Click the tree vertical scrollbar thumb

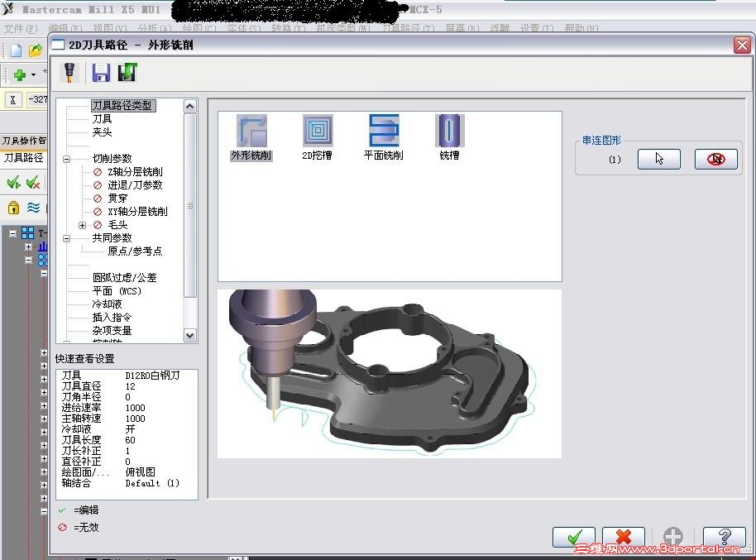190,205
